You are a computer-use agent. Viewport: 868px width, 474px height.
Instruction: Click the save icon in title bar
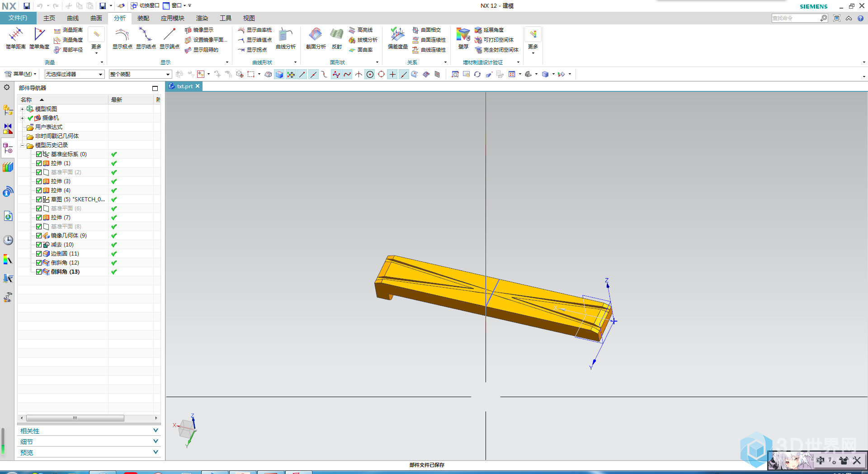coord(27,6)
